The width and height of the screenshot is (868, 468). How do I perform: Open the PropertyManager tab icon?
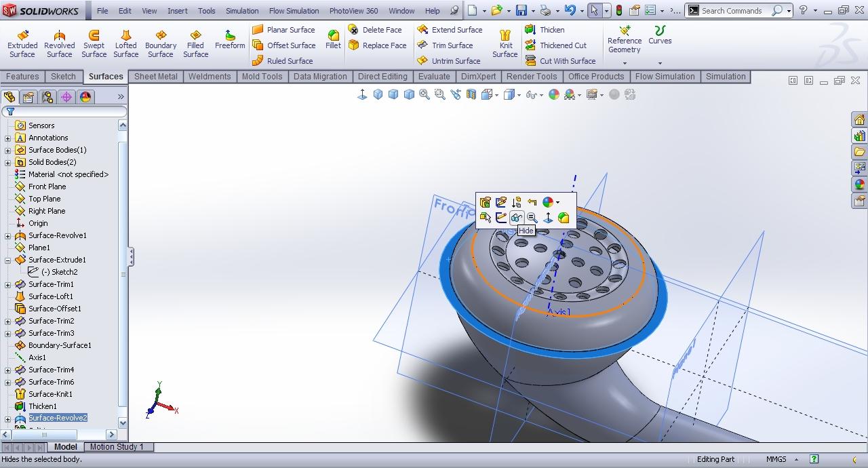(x=28, y=97)
